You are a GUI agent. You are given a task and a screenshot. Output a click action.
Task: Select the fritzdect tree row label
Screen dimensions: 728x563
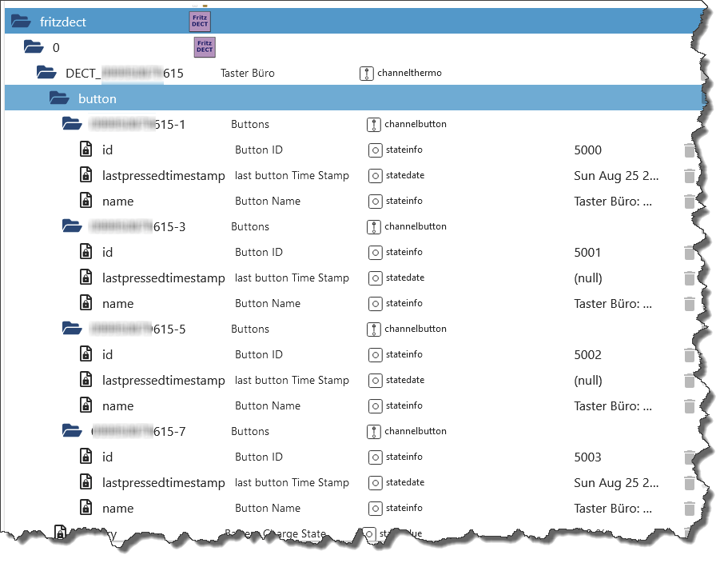pos(62,22)
